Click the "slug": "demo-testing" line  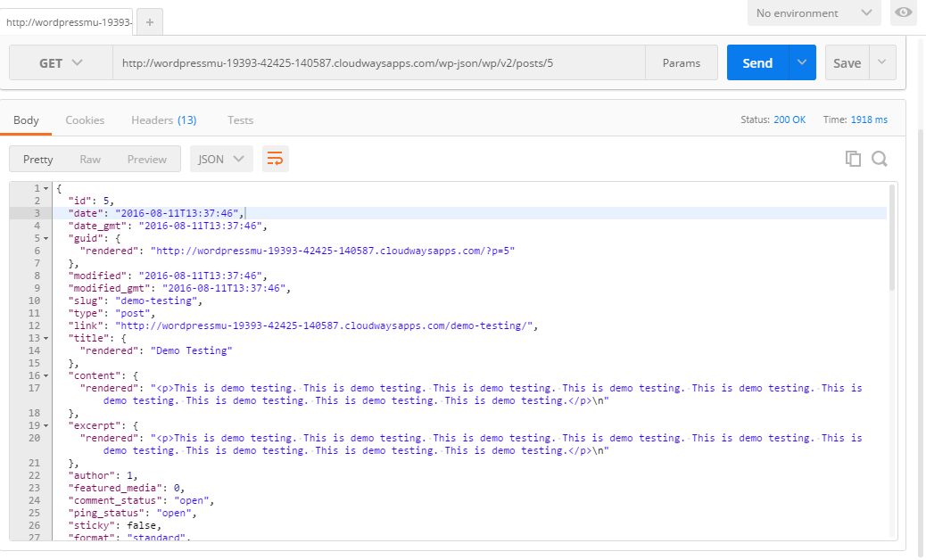(136, 301)
